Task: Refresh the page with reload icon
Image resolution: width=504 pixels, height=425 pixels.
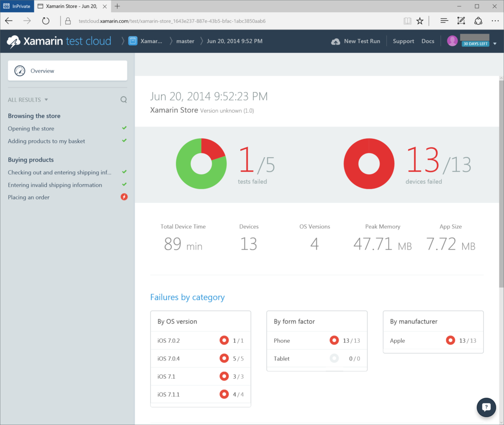Action: coord(46,21)
